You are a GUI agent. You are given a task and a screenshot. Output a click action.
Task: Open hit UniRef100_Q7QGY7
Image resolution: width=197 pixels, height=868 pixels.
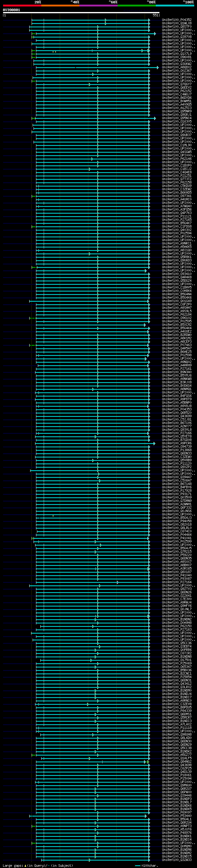(x=177, y=84)
